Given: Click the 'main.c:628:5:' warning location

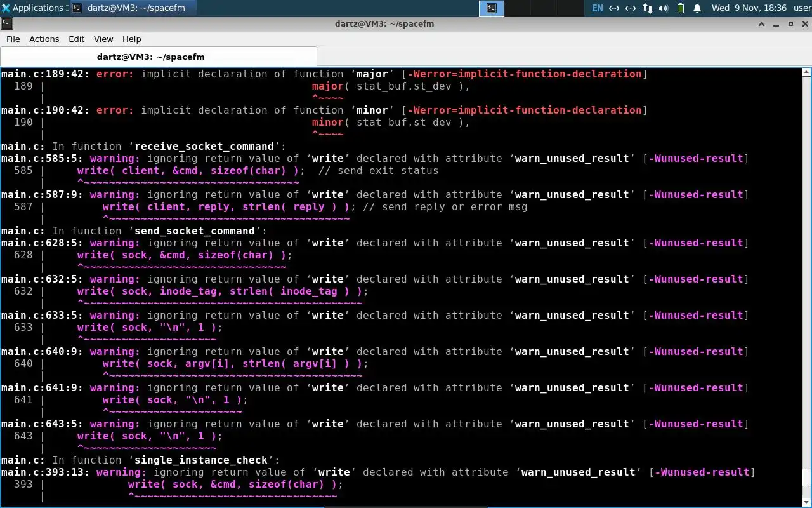Looking at the screenshot, I should [43, 243].
